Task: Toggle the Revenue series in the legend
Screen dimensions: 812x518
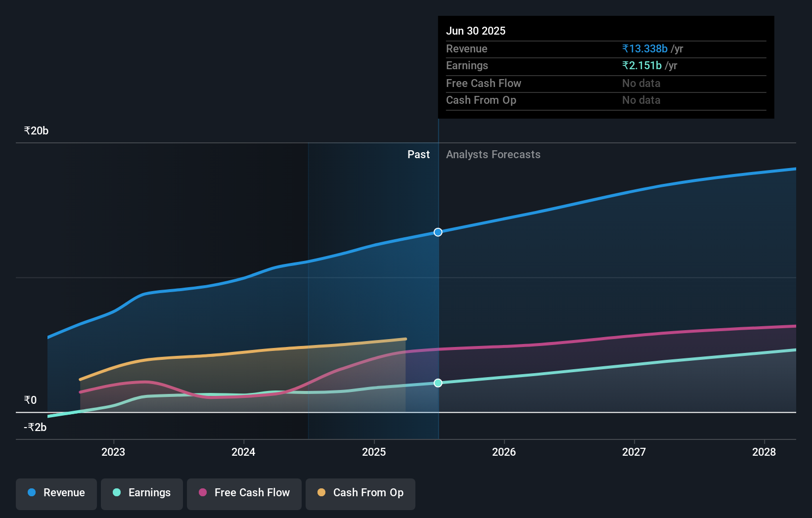Action: pyautogui.click(x=56, y=494)
